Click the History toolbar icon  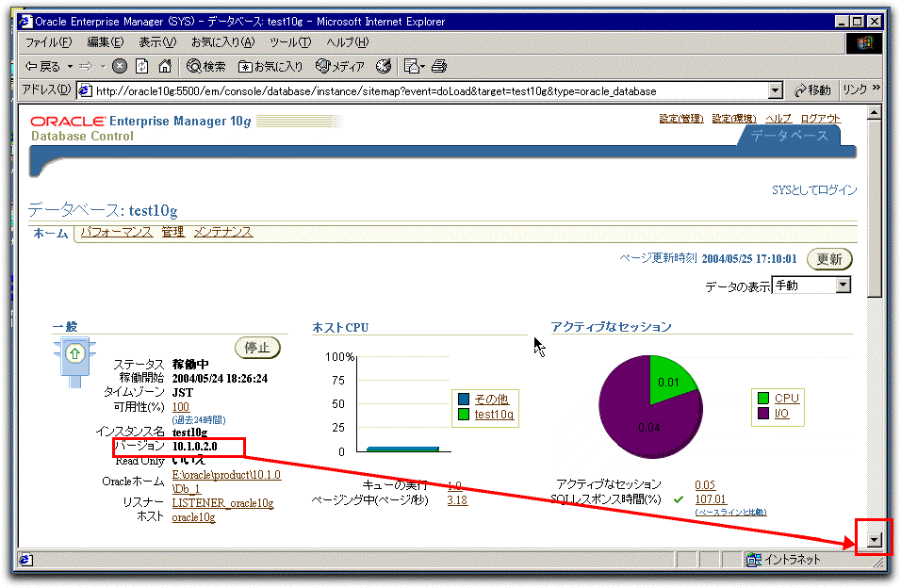[384, 67]
